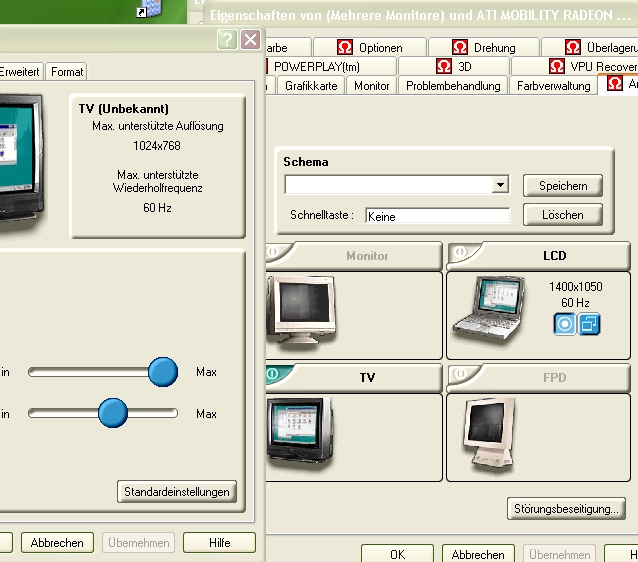The width and height of the screenshot is (638, 562).
Task: Open the Problembehandlung tab
Action: coord(453,85)
